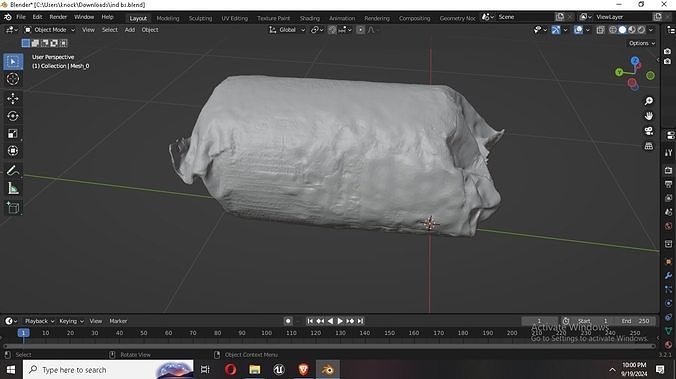676x379 pixels.
Task: Jump to previous keyframe
Action: pyautogui.click(x=320, y=321)
